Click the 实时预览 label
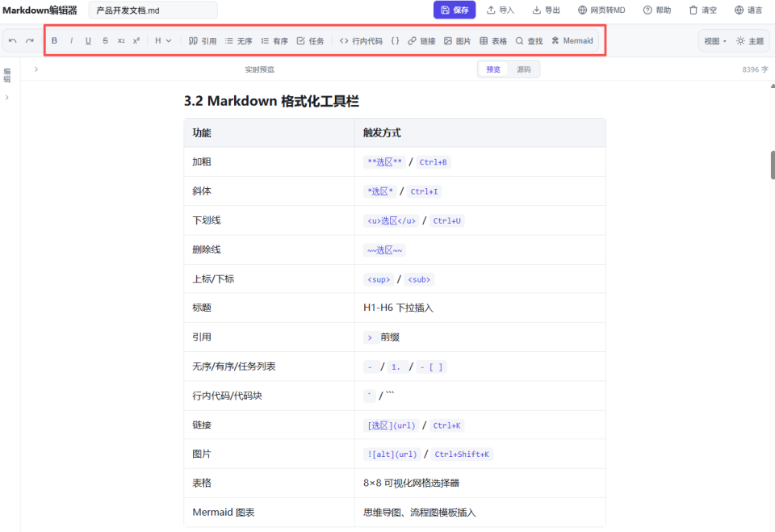Image resolution: width=775 pixels, height=532 pixels. [x=259, y=69]
